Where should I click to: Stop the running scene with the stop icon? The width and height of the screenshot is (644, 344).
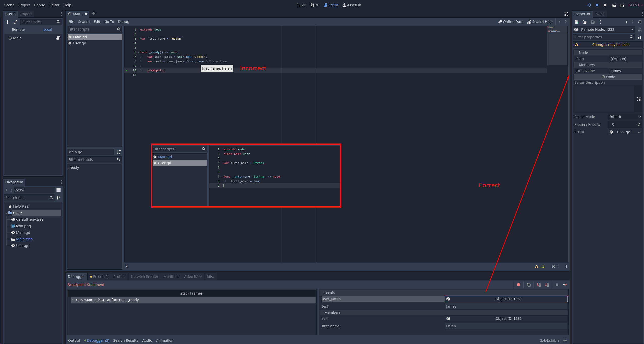click(x=605, y=5)
